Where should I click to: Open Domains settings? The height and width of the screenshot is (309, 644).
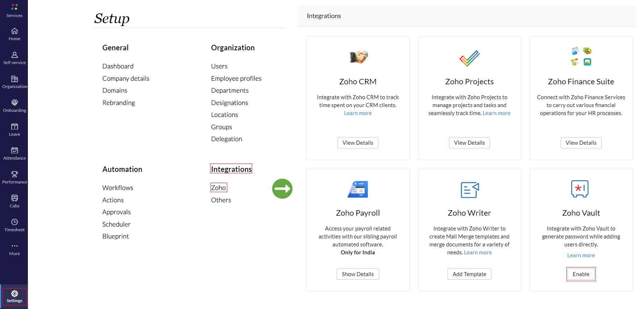click(x=115, y=90)
